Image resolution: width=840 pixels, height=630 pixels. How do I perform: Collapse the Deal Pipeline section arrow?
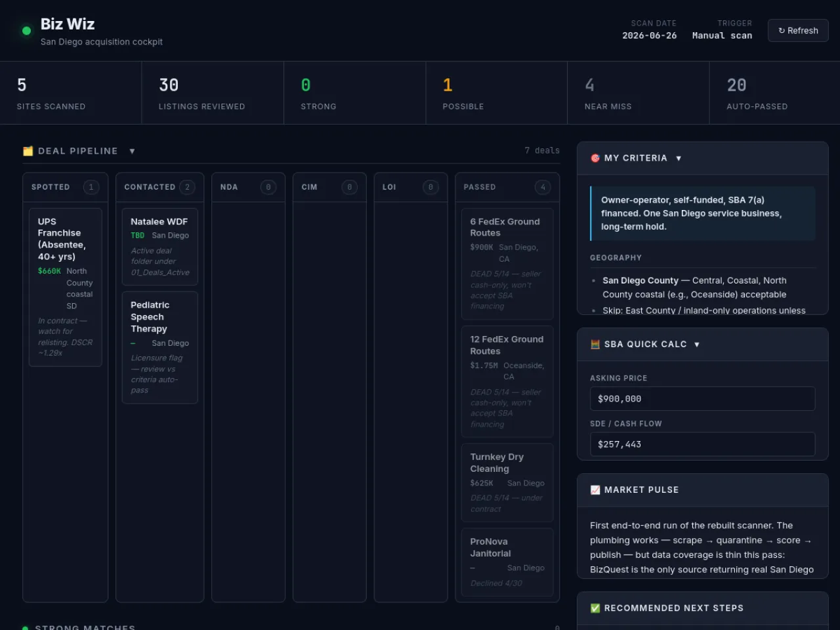[132, 151]
